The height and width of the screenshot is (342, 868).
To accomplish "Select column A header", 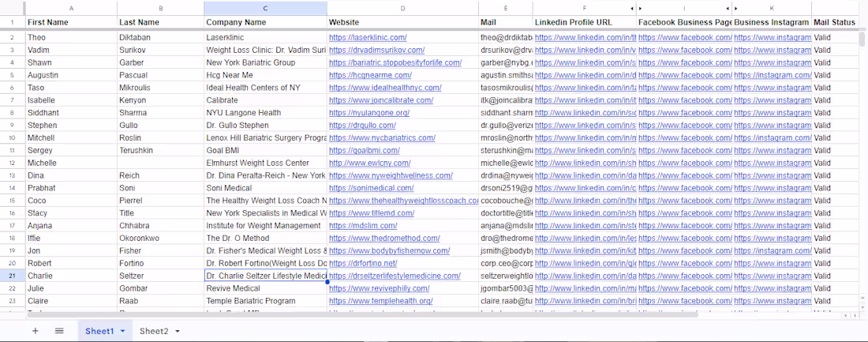I will click(71, 9).
